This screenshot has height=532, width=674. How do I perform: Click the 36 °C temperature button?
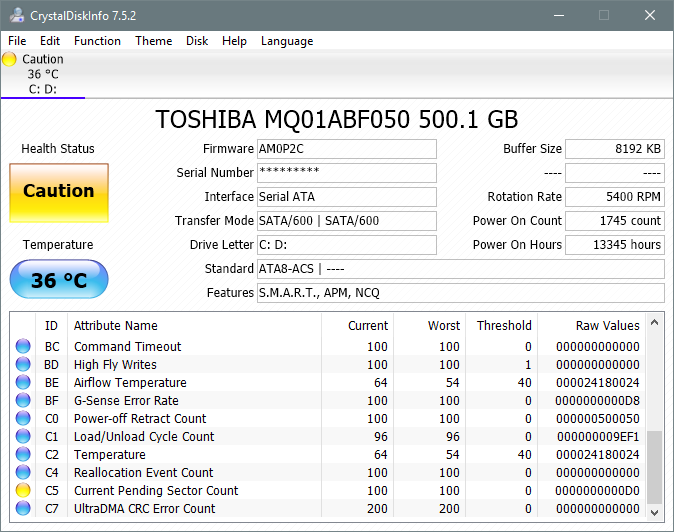(59, 279)
